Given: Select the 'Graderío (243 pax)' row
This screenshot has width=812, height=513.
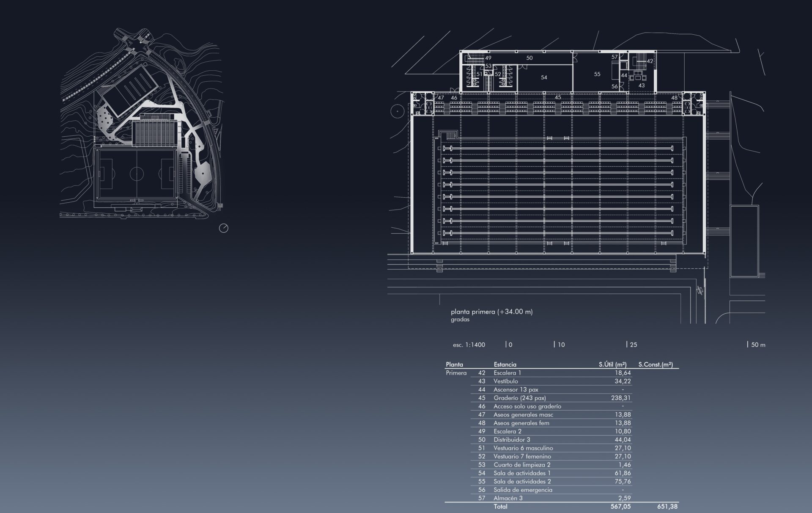Looking at the screenshot, I should [551, 398].
